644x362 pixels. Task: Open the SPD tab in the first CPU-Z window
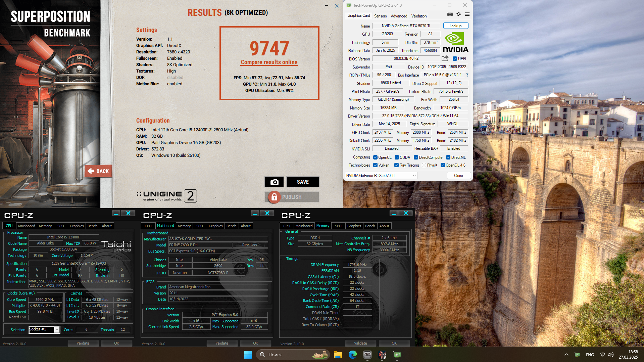(60, 226)
